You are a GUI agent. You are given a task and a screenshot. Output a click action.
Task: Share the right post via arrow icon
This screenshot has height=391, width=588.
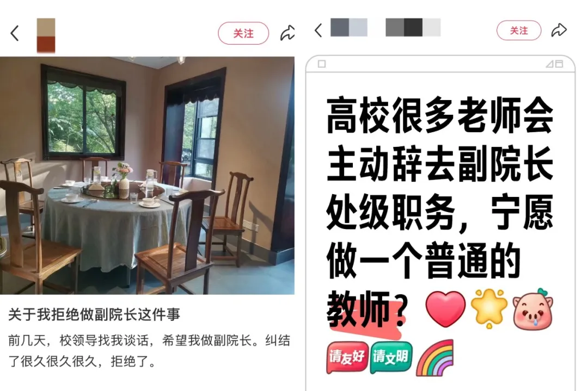pos(559,30)
